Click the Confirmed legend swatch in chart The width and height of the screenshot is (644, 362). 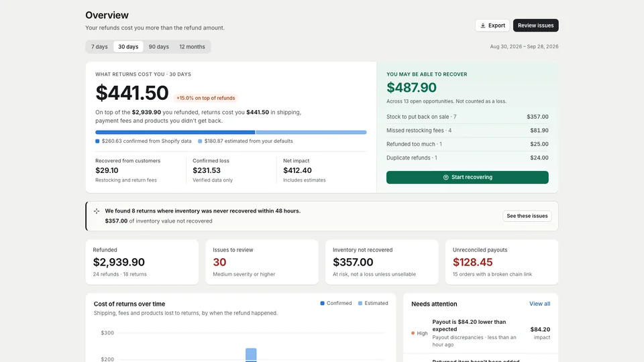(x=323, y=303)
